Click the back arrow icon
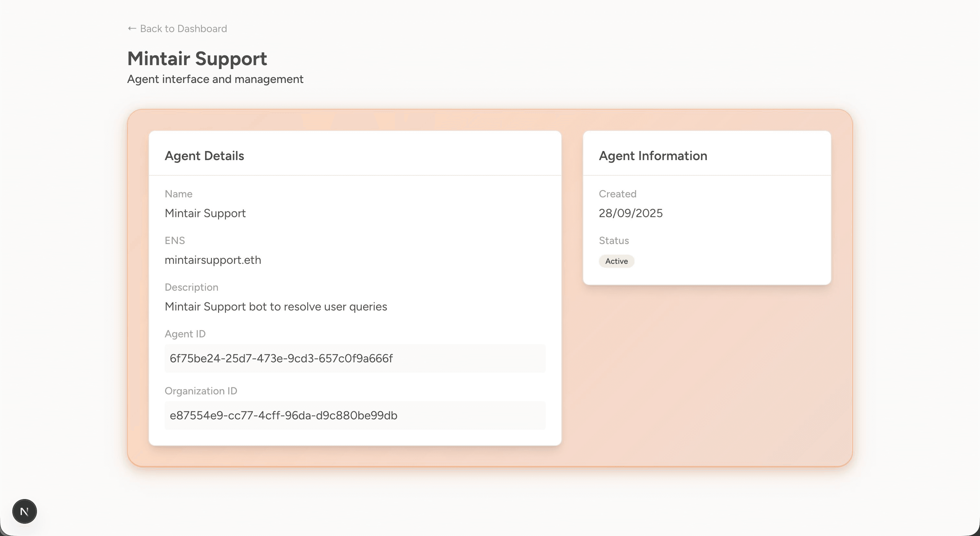The width and height of the screenshot is (980, 536). click(132, 29)
